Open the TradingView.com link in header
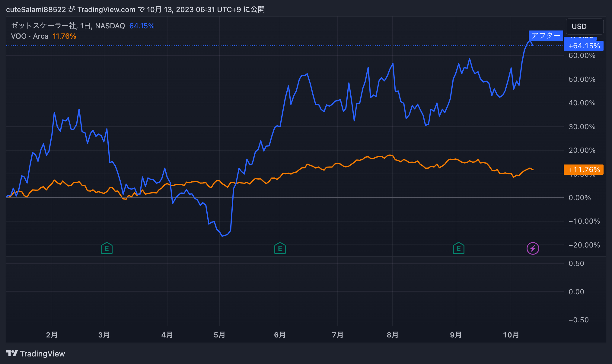This screenshot has width=612, height=364. [x=106, y=10]
